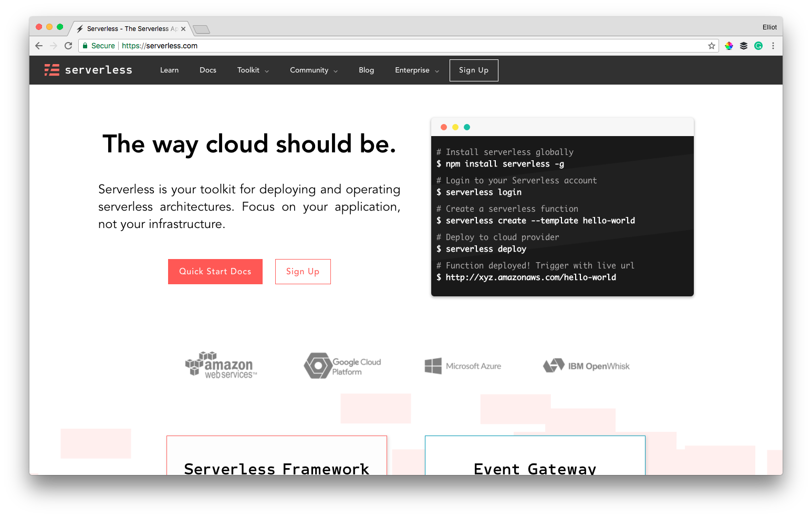Click the Amazon Web Services logo
The height and width of the screenshot is (517, 812).
point(221,365)
